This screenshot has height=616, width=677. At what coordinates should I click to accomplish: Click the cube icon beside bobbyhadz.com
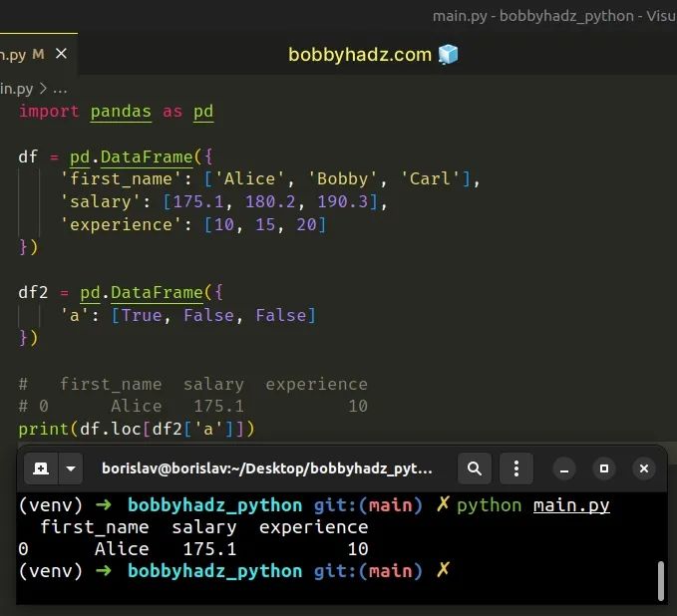(448, 55)
